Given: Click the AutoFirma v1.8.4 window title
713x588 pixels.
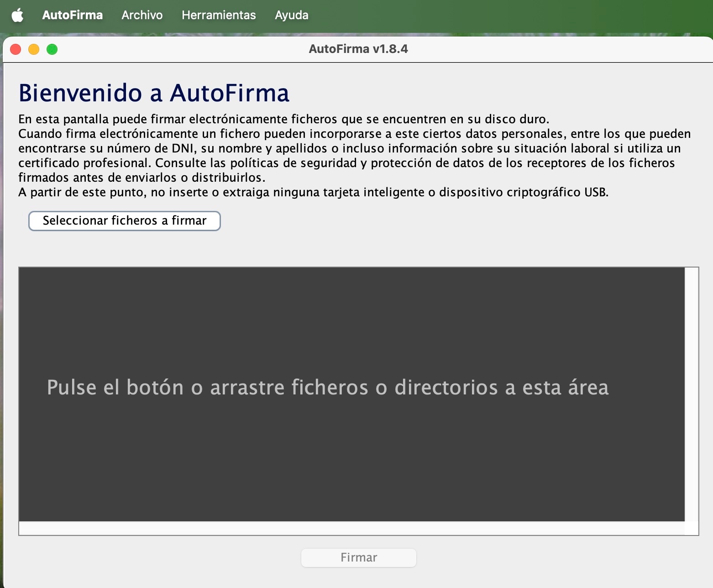Looking at the screenshot, I should tap(358, 49).
